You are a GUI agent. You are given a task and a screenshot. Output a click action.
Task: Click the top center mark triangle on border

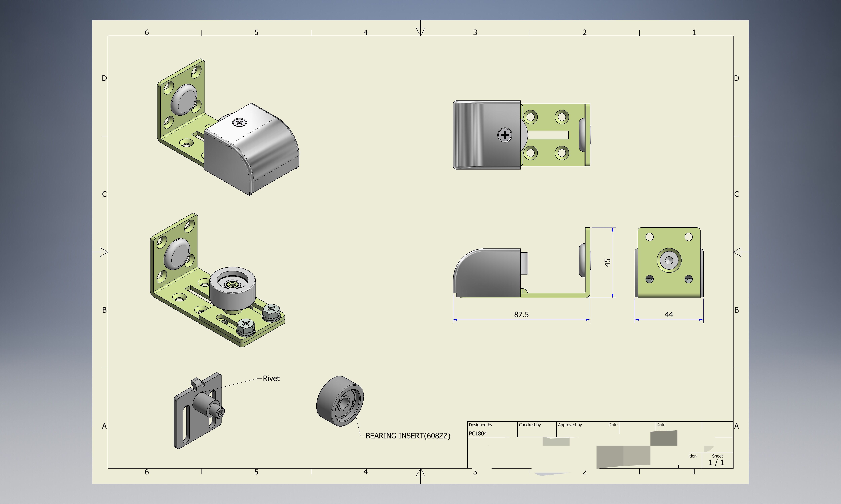420,31
